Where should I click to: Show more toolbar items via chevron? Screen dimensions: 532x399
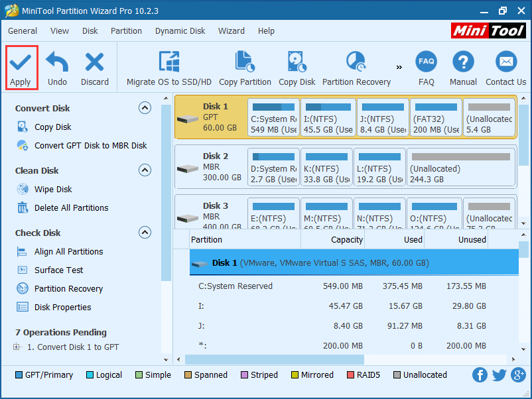point(399,67)
